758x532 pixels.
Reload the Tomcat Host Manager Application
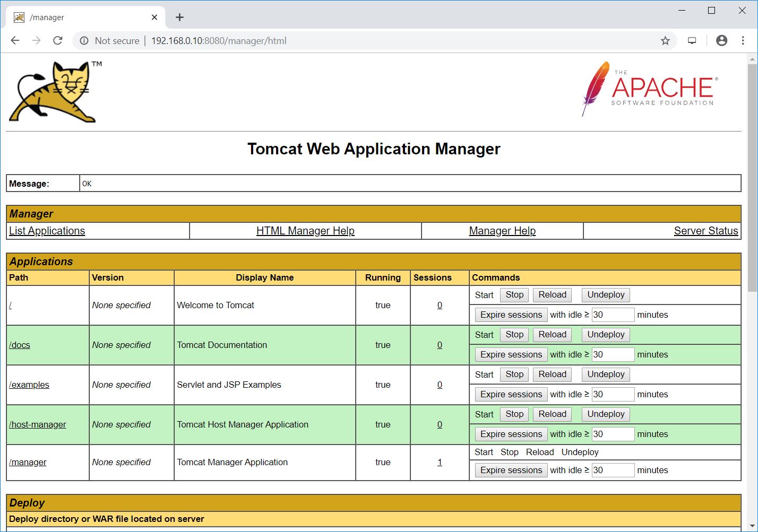pyautogui.click(x=552, y=414)
